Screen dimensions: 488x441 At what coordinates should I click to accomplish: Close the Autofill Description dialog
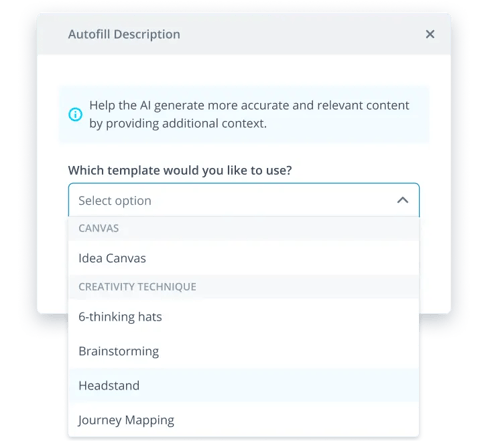pos(430,34)
